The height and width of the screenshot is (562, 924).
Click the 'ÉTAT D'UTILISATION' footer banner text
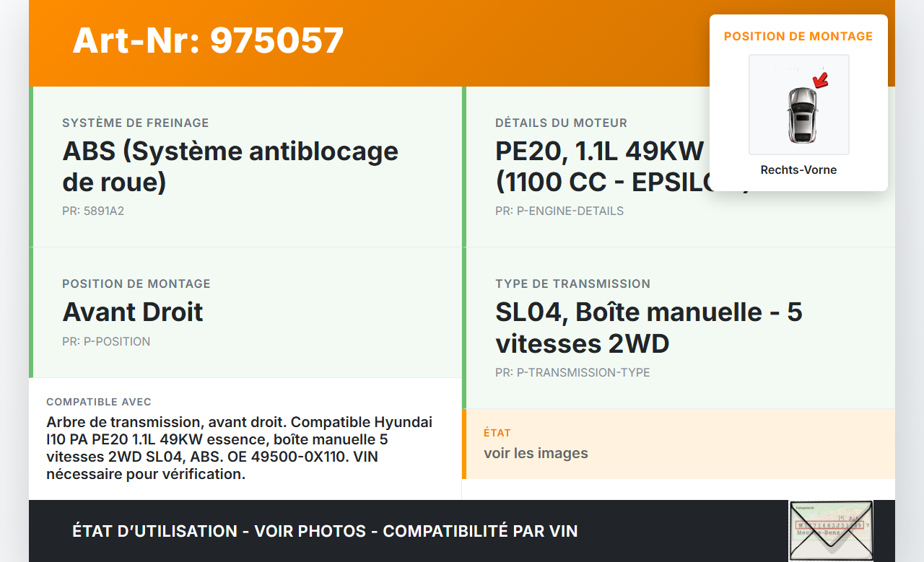coord(325,531)
